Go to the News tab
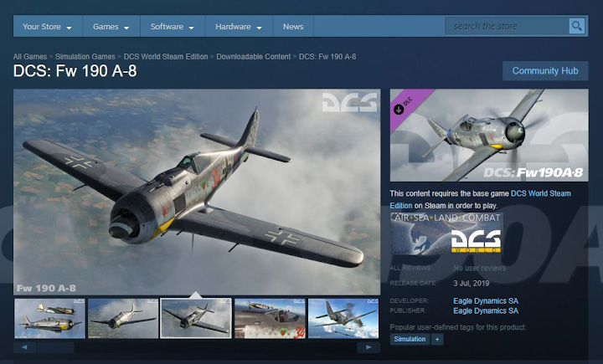The width and height of the screenshot is (603, 364). point(293,27)
